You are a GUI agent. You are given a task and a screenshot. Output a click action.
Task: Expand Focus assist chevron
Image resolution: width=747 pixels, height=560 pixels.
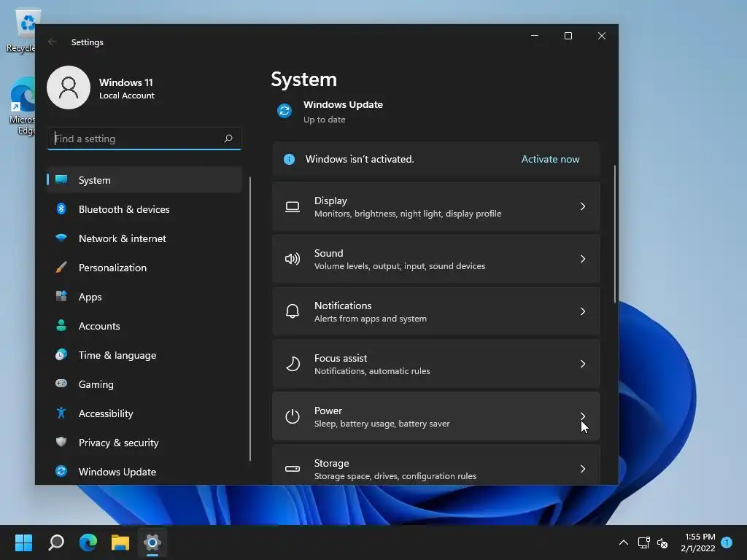pos(583,364)
